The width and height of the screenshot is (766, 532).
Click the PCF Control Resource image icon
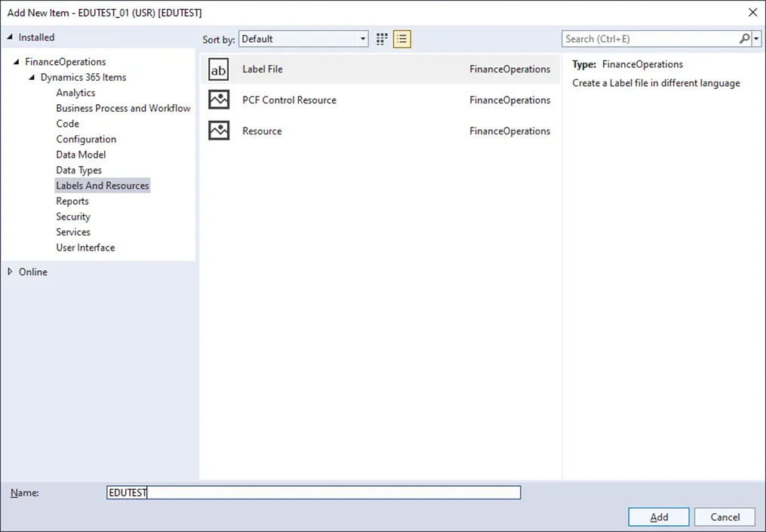coord(218,100)
